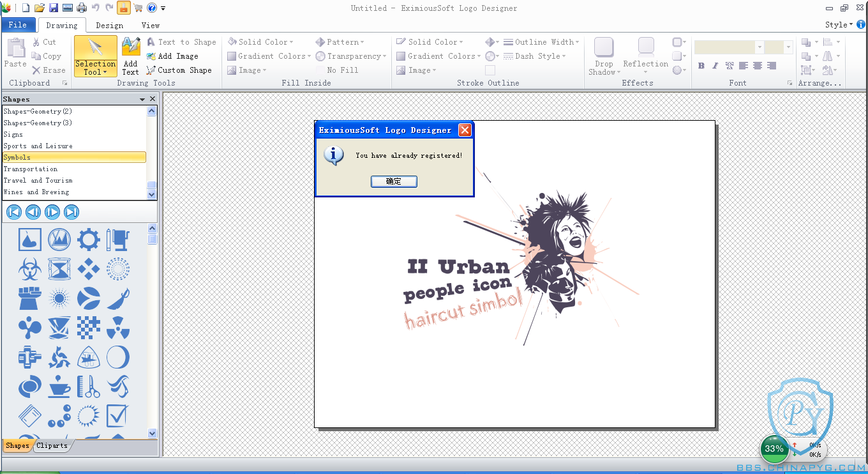
Task: Close the Shapes panel
Action: click(x=153, y=99)
